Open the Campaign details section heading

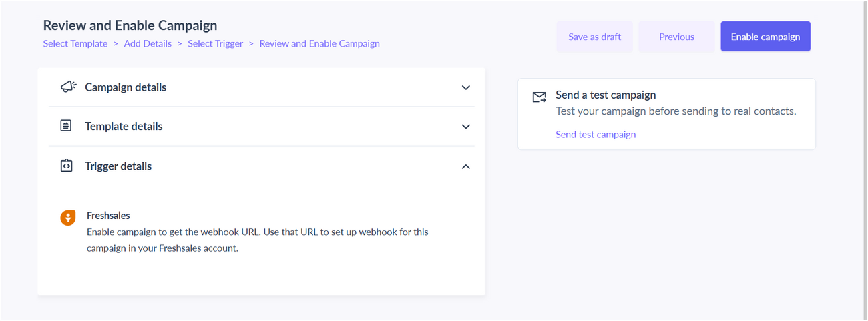[126, 87]
